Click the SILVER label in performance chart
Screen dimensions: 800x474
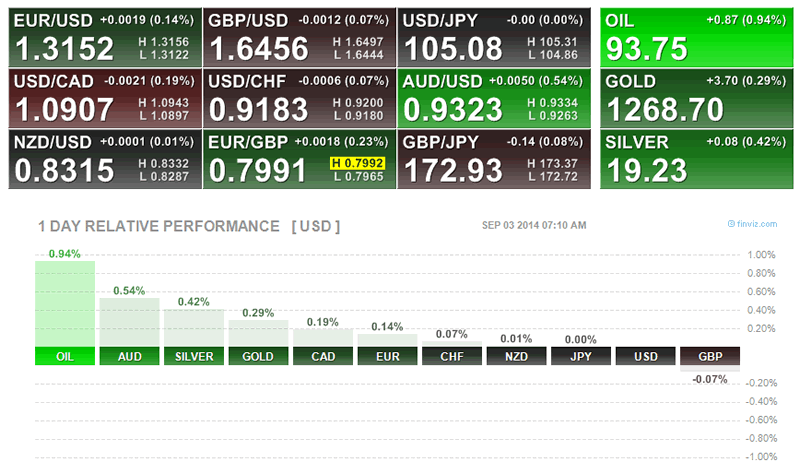coord(194,356)
